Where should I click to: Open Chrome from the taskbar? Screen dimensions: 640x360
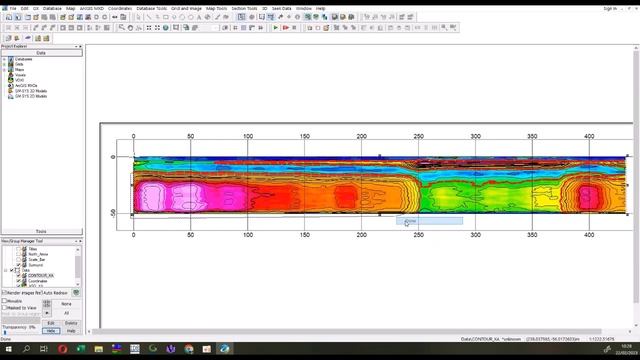point(189,349)
